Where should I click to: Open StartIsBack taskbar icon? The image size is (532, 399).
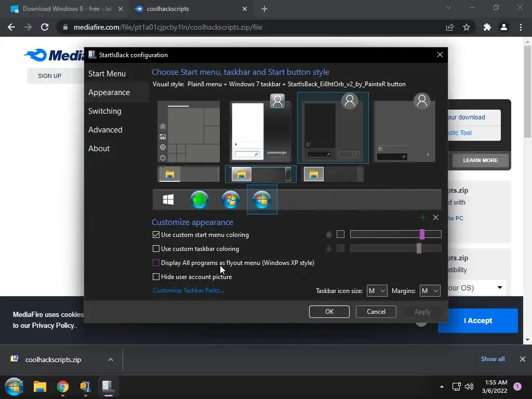click(108, 387)
